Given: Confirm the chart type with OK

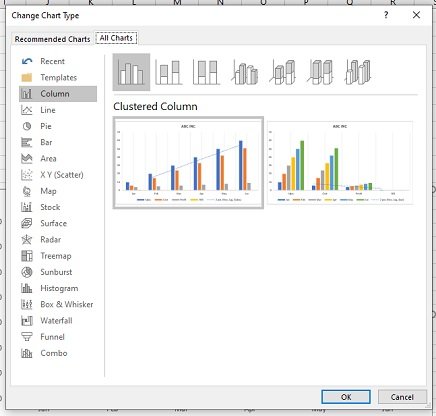Looking at the screenshot, I should tap(346, 397).
